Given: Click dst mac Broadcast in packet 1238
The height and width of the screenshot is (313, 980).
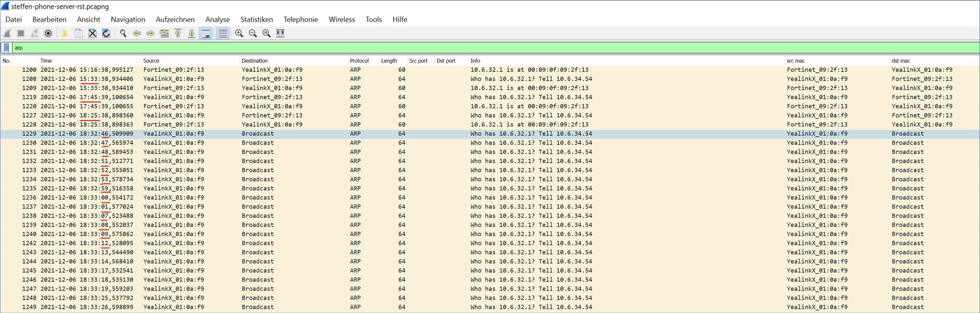Looking at the screenshot, I should point(908,216).
